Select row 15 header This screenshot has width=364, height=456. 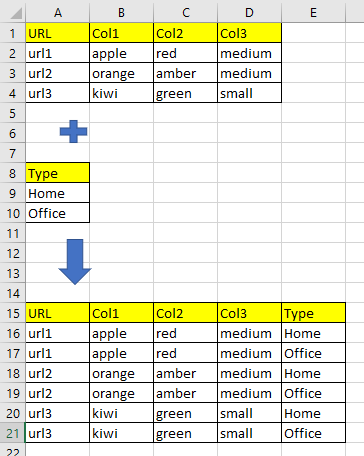coord(13,313)
